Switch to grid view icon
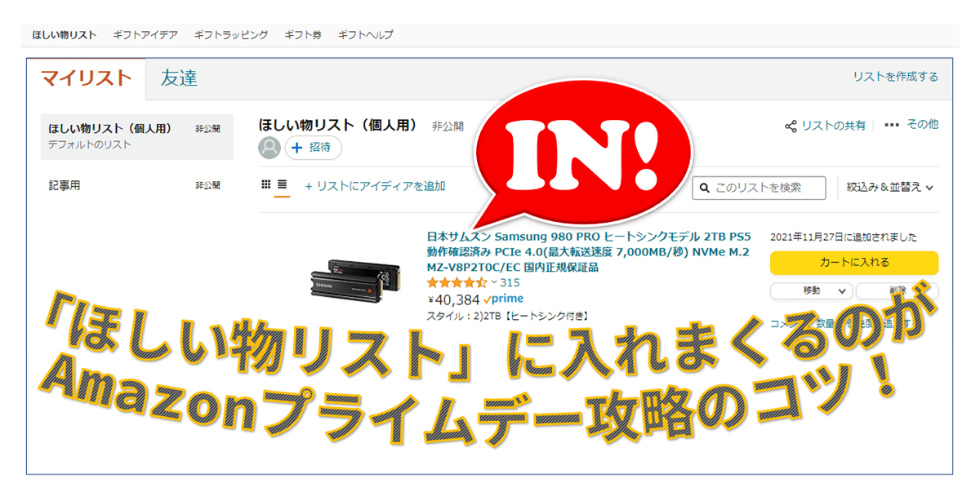 click(265, 185)
